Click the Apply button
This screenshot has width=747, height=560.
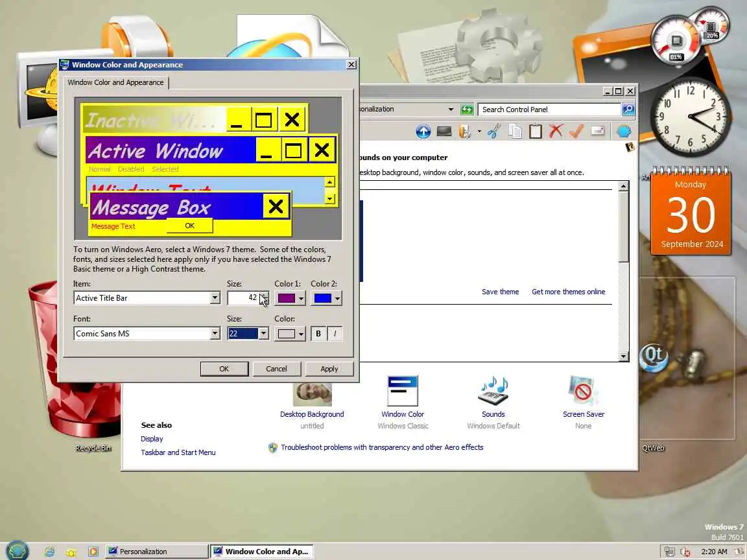tap(329, 369)
